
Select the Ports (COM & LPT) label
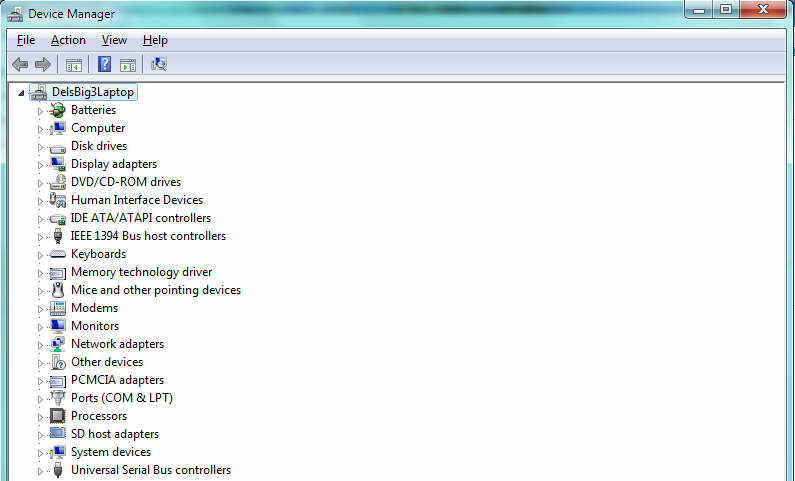[122, 398]
